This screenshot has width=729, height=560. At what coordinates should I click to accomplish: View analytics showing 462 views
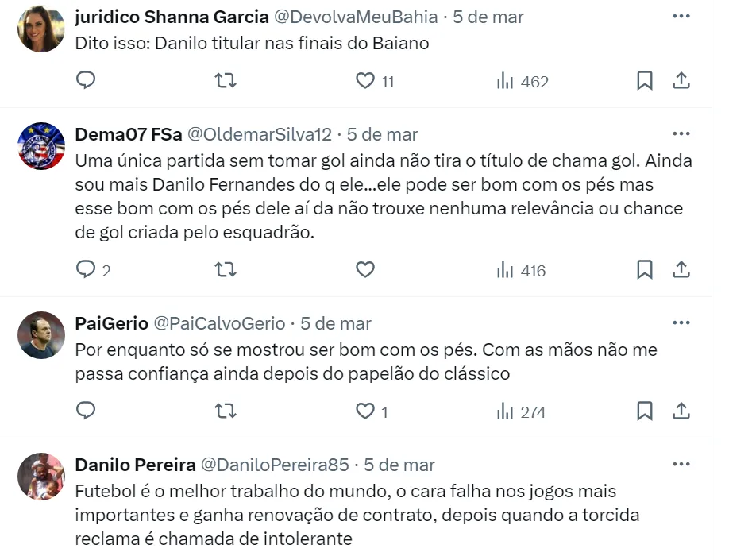pyautogui.click(x=522, y=81)
